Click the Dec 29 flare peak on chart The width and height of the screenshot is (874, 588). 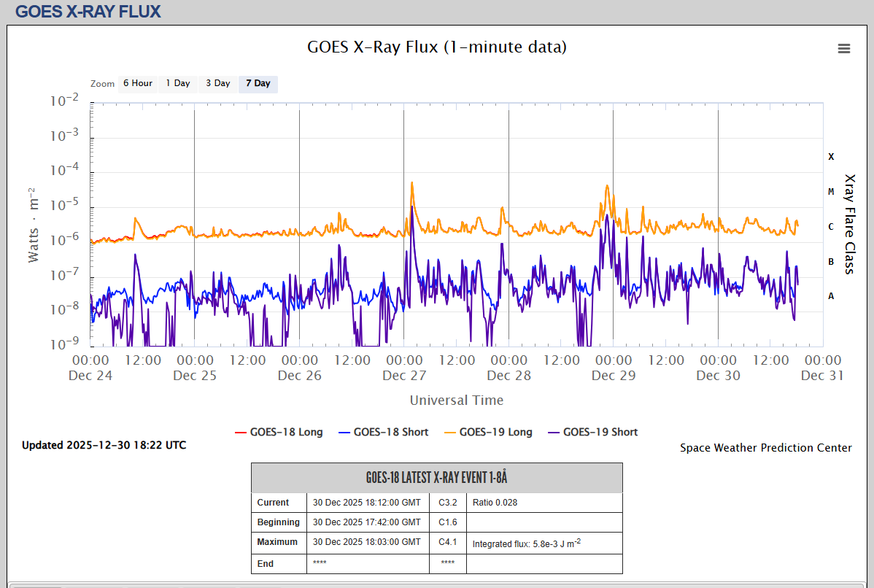pos(607,186)
